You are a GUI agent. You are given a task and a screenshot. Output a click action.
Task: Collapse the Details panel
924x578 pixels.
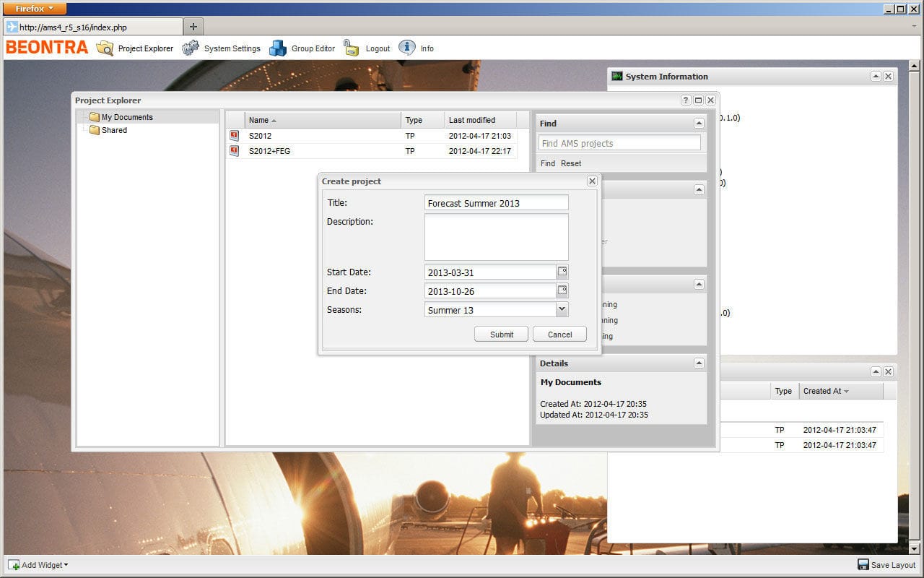pyautogui.click(x=698, y=363)
